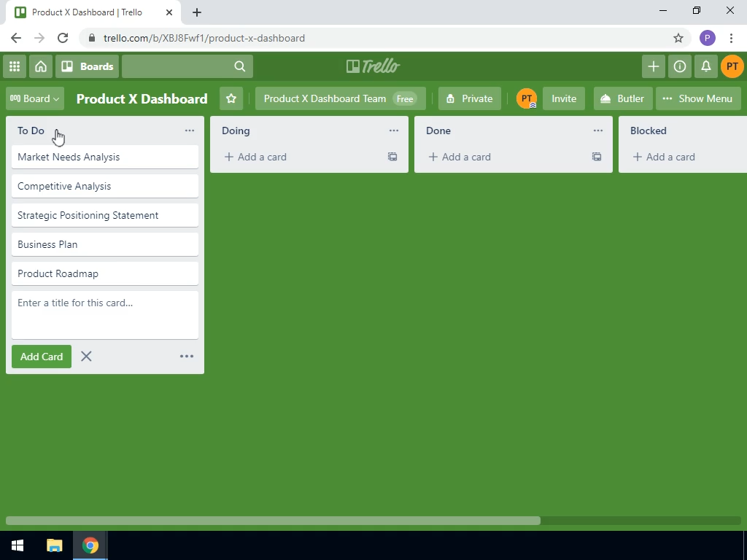The width and height of the screenshot is (747, 560).
Task: Go back with browser back arrow
Action: [16, 38]
